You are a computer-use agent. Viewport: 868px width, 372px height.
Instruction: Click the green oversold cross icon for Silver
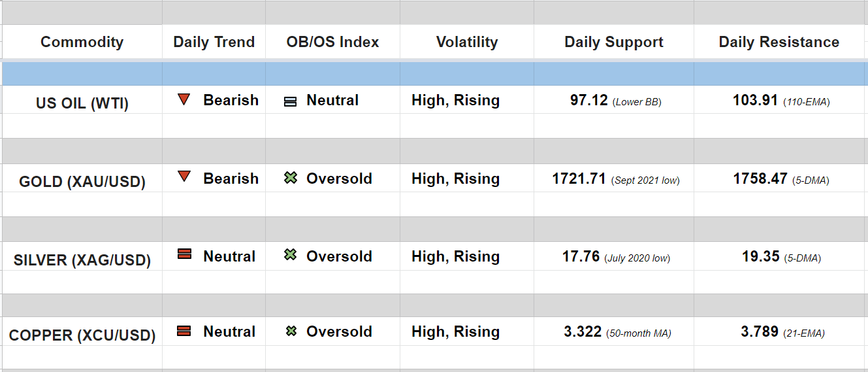(x=291, y=255)
